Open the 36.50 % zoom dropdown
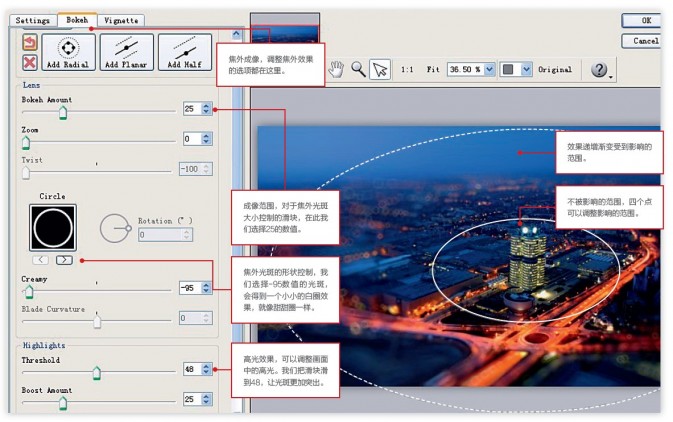Image resolution: width=673 pixels, height=422 pixels. click(489, 69)
